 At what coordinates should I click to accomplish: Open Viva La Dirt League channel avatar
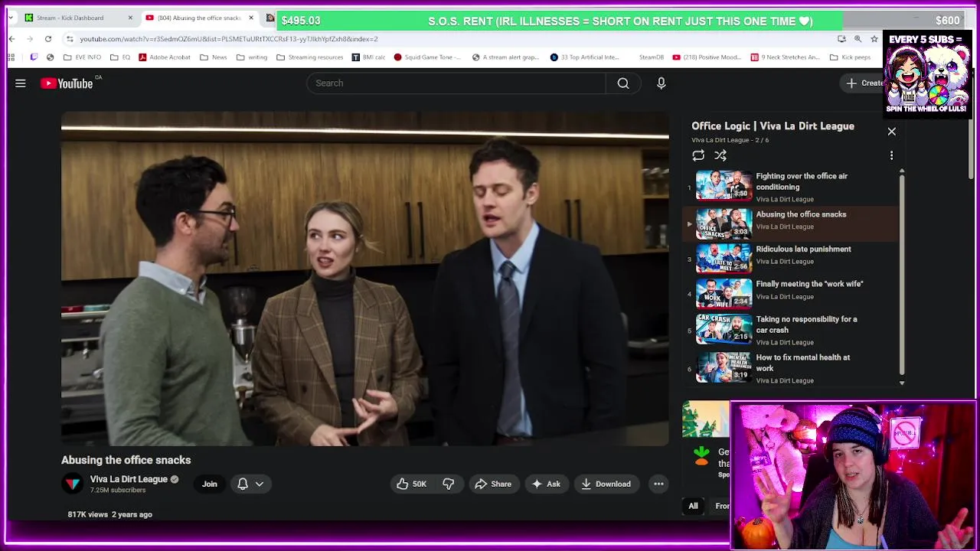tap(73, 484)
